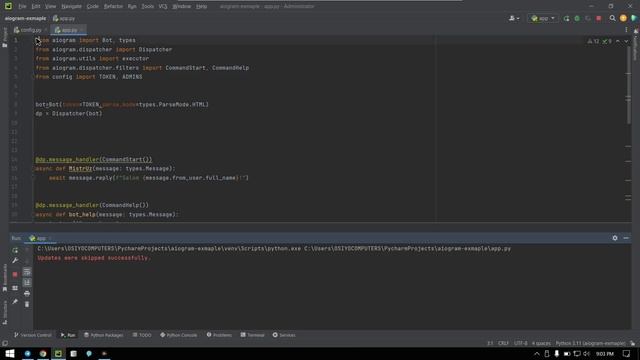The width and height of the screenshot is (640, 360).
Task: Open the Refactor menu
Action: click(x=113, y=7)
